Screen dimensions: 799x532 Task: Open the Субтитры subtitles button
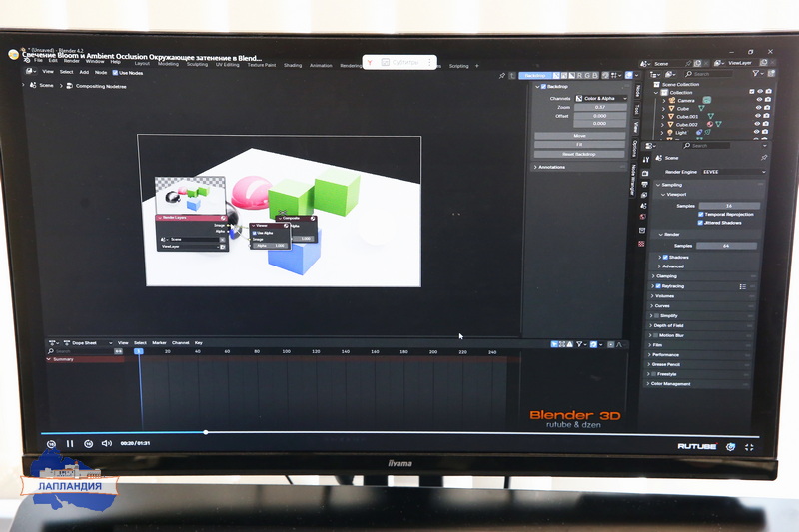pos(400,62)
